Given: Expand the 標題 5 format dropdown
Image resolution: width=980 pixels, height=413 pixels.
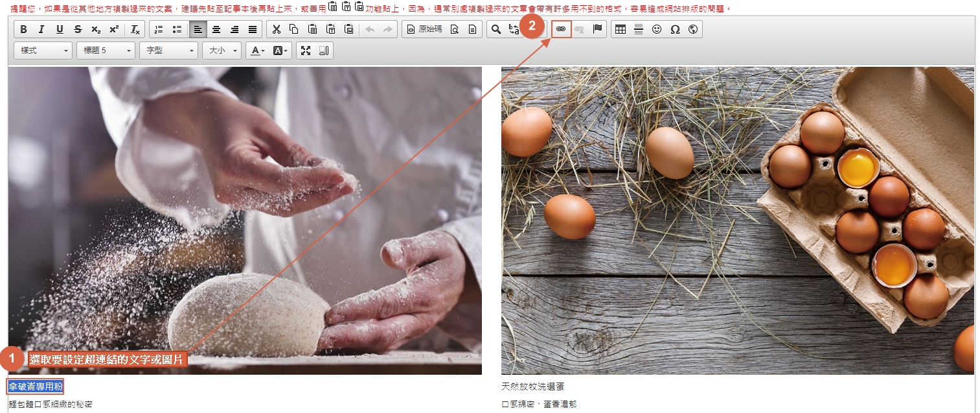Looking at the screenshot, I should (x=106, y=51).
